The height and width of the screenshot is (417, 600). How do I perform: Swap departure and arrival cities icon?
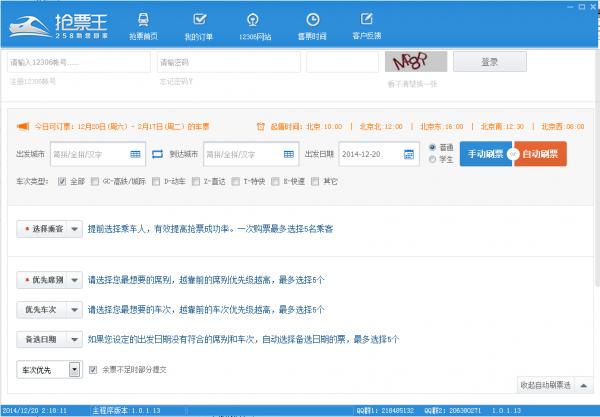(x=156, y=155)
